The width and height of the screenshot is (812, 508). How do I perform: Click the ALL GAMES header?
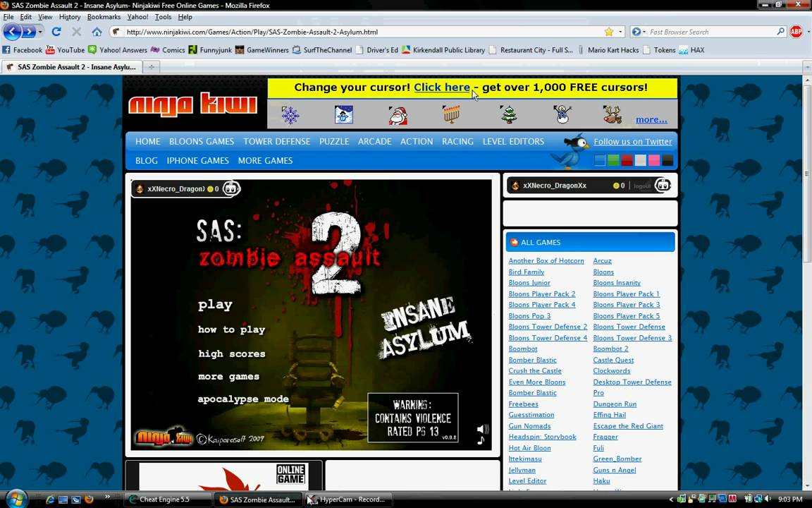591,242
